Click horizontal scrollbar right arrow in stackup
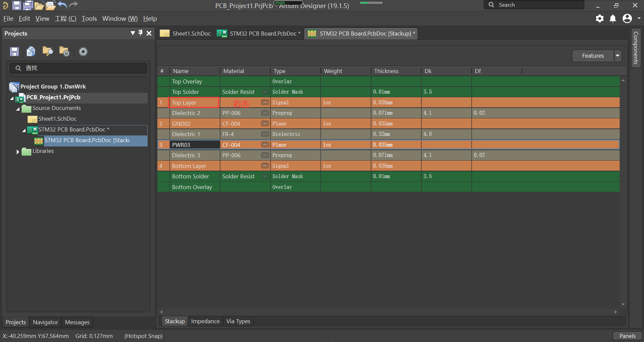644x342 pixels. coord(615,312)
